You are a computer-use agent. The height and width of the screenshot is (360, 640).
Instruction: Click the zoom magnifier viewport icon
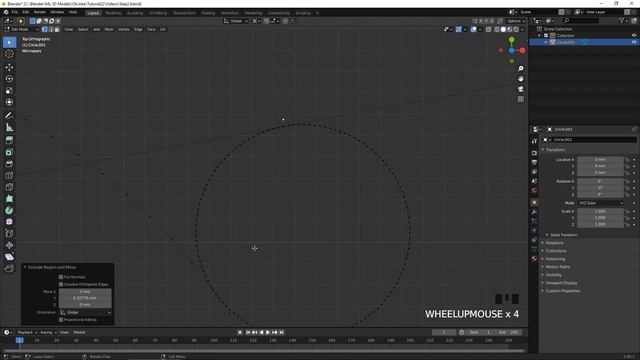(x=520, y=69)
